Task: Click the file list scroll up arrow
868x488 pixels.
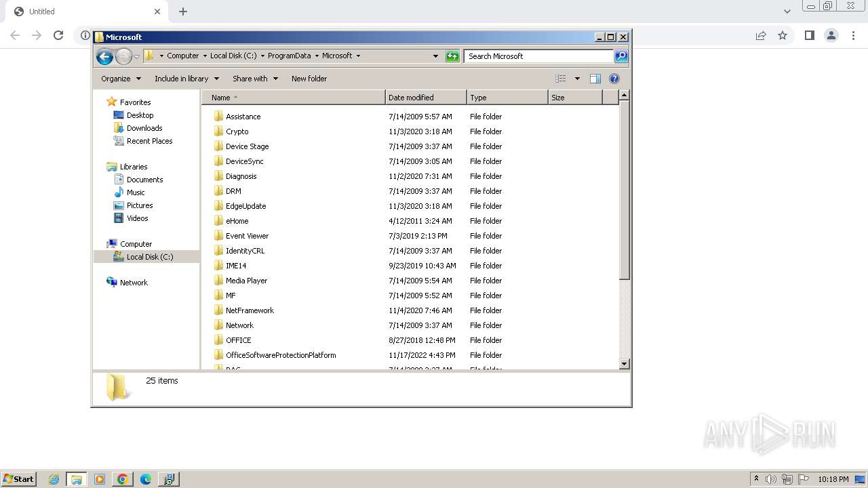Action: pos(625,96)
